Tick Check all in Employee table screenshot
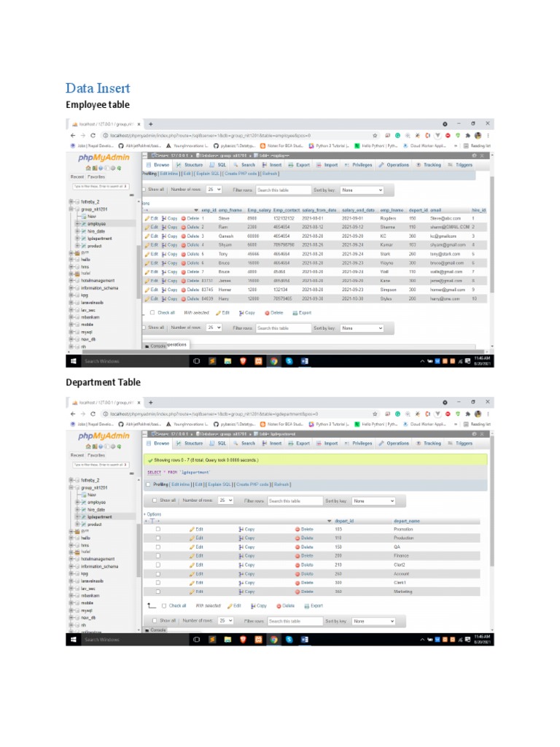 152,313
